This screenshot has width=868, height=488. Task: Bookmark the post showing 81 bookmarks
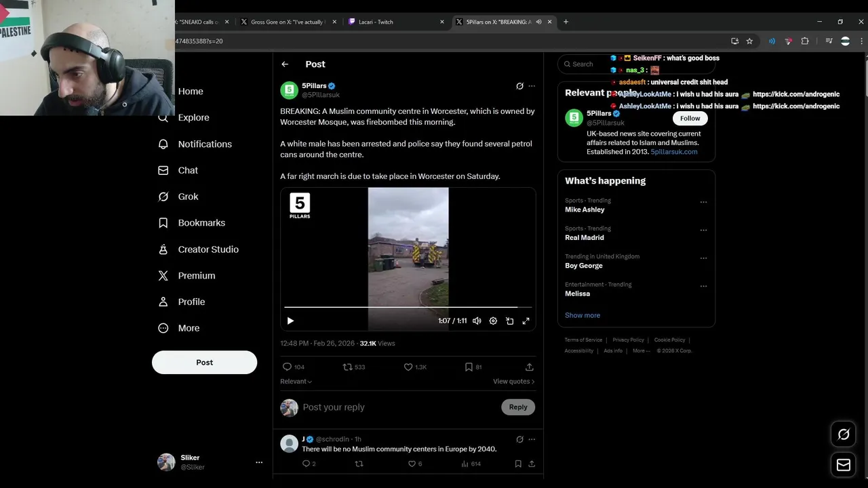pyautogui.click(x=473, y=367)
